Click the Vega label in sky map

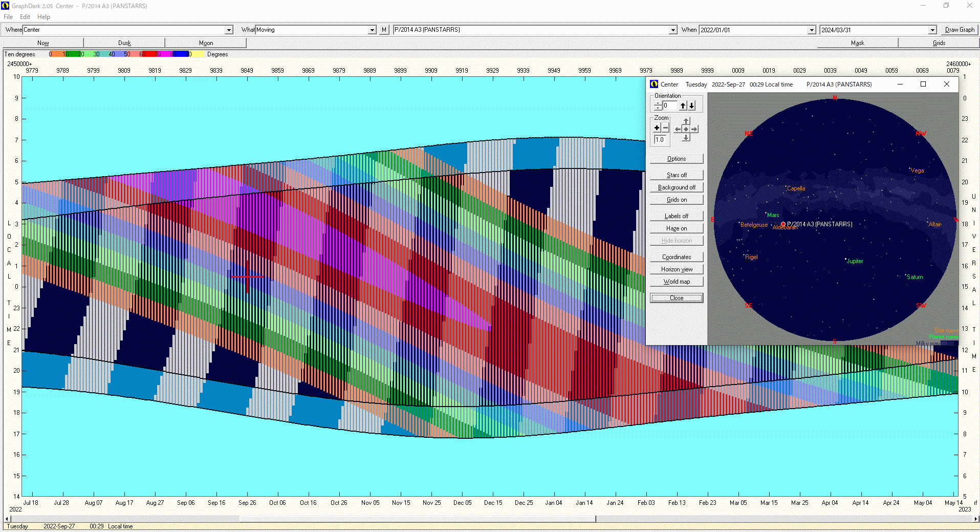tap(917, 171)
